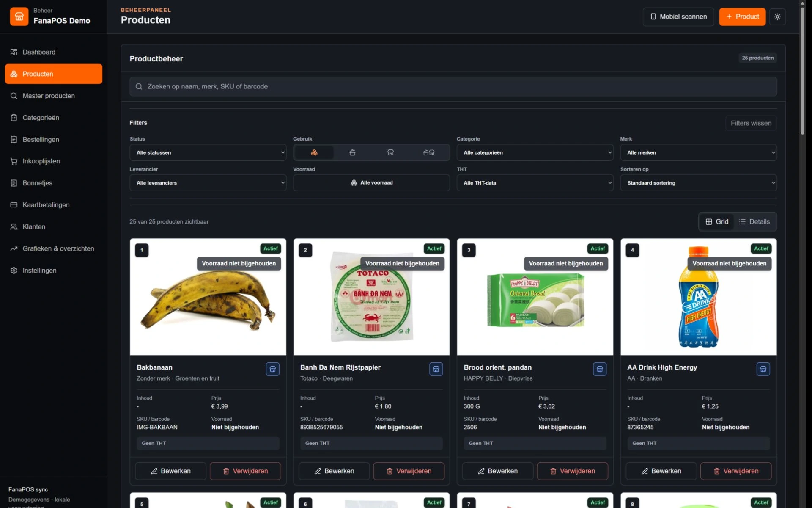Viewport: 812px width, 508px height.
Task: Edit Brood orient. pandan with Bewerken
Action: (498, 471)
